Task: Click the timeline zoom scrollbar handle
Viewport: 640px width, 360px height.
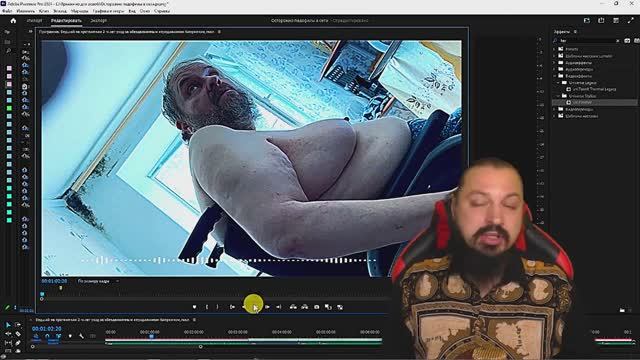Action: (x=200, y=347)
